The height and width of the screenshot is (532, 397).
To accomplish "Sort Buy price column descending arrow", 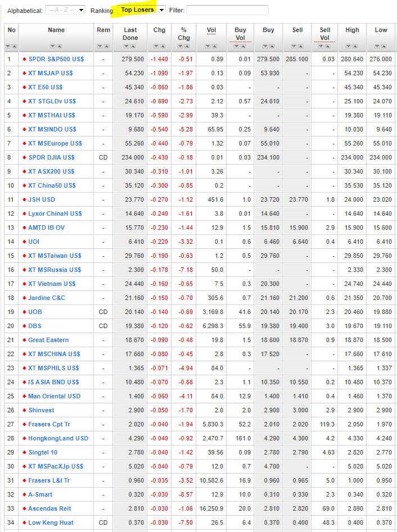I will tap(265, 47).
